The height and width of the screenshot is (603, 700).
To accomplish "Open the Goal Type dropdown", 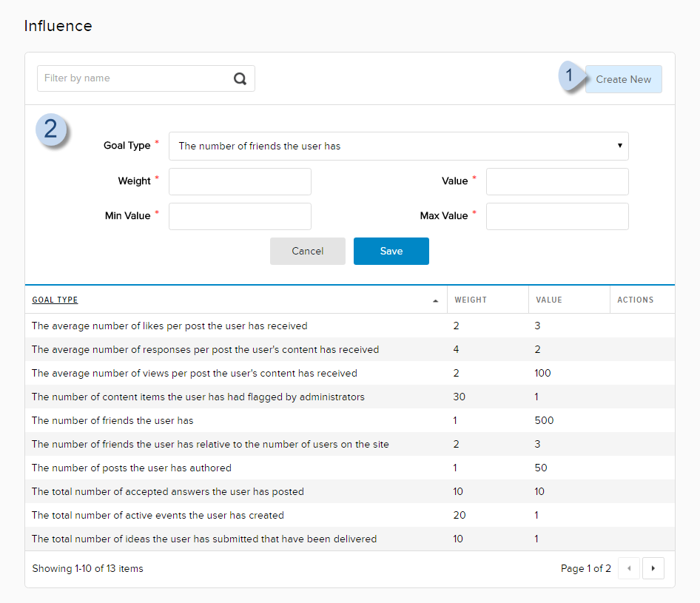I will pyautogui.click(x=398, y=146).
